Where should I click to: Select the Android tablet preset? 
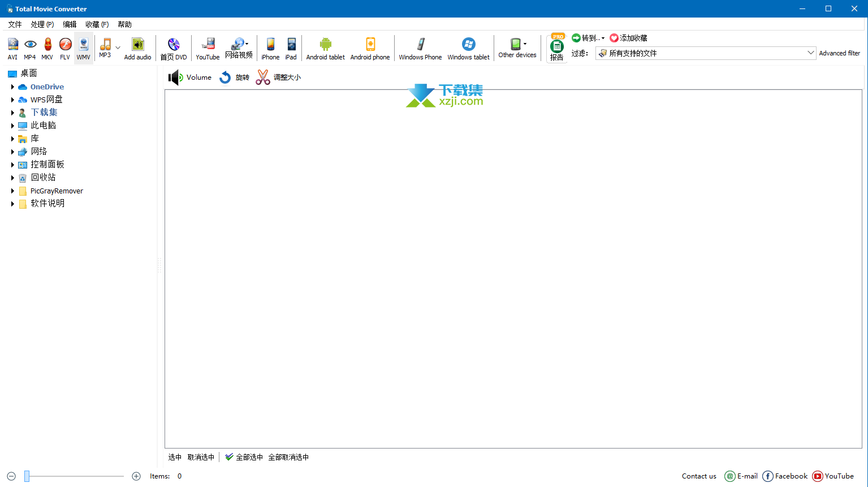tap(326, 48)
